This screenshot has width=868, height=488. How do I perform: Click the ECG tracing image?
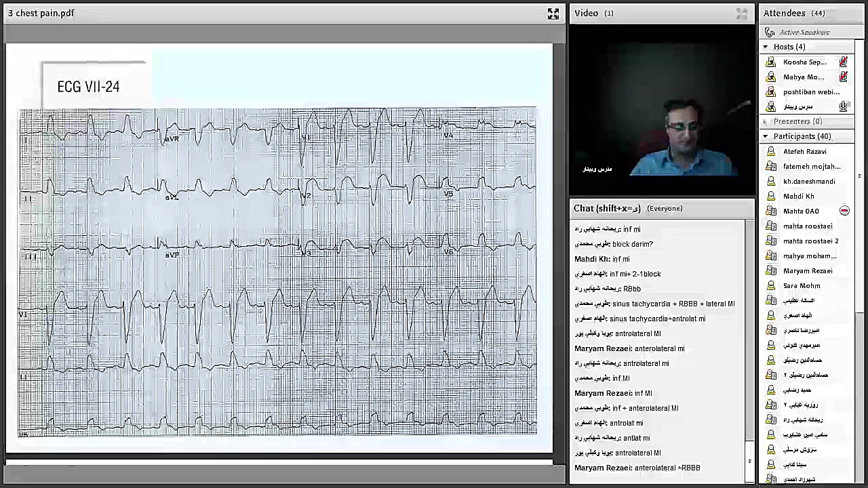tap(277, 271)
